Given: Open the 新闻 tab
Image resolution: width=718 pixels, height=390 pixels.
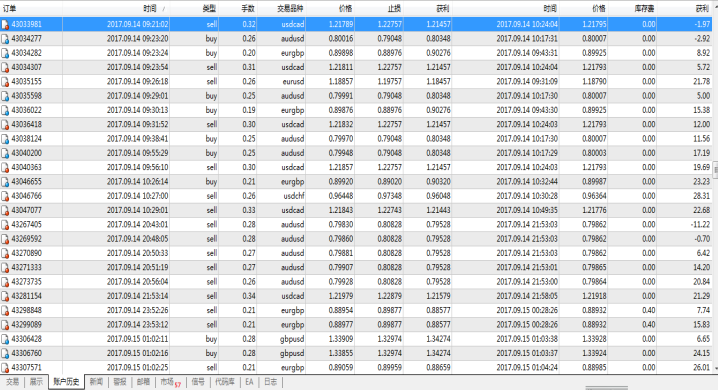Looking at the screenshot, I should [97, 382].
